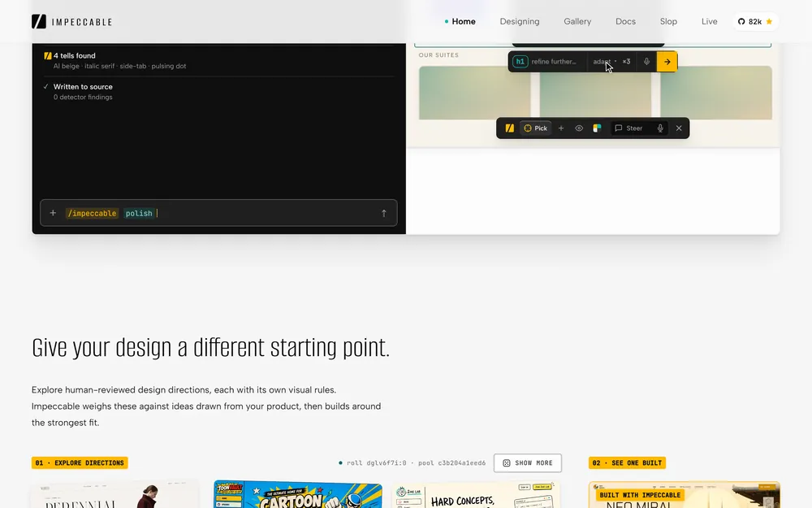Click the Impeccable logo in the header
Image resolution: width=812 pixels, height=508 pixels.
point(72,22)
